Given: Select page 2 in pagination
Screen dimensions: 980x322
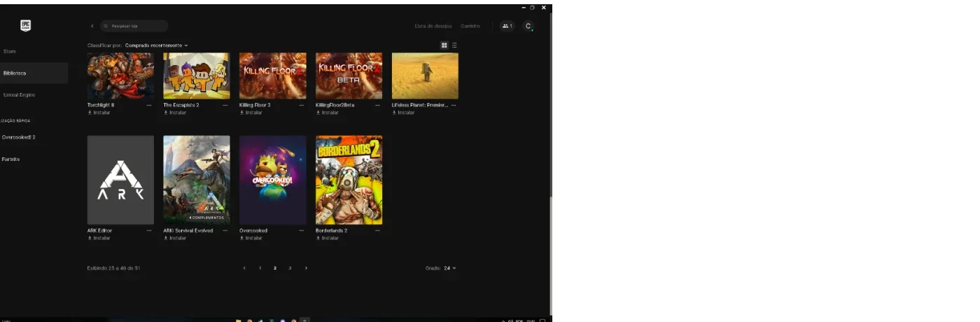Looking at the screenshot, I should coord(275,268).
